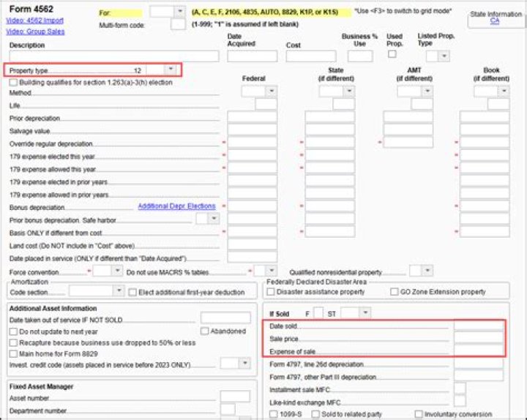The image size is (527, 420).
Task: Mark the asset as Abandoned
Action: (x=205, y=331)
